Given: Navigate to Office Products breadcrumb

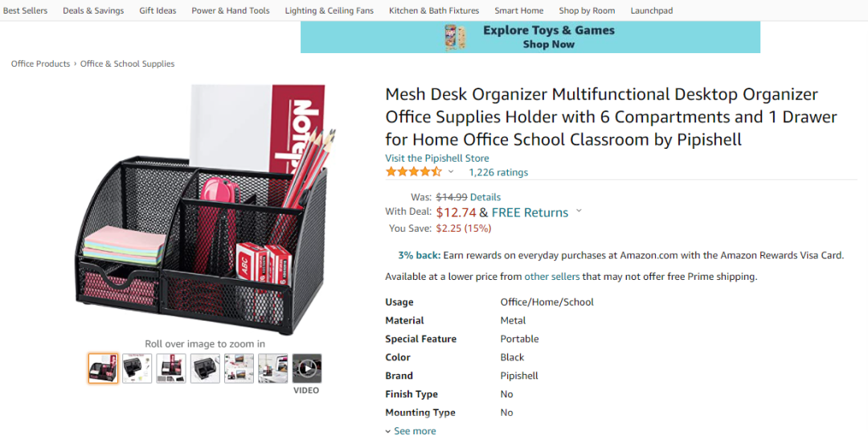Looking at the screenshot, I should pos(40,64).
